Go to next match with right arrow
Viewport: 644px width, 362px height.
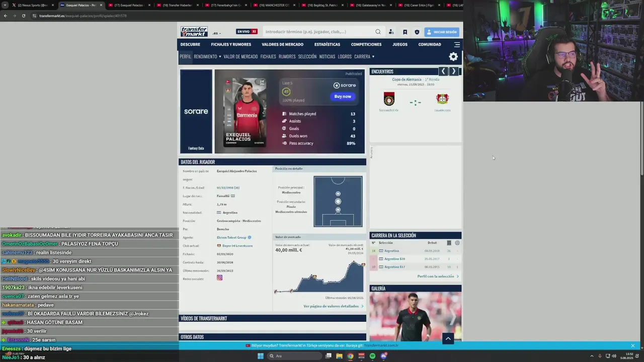[x=453, y=71]
